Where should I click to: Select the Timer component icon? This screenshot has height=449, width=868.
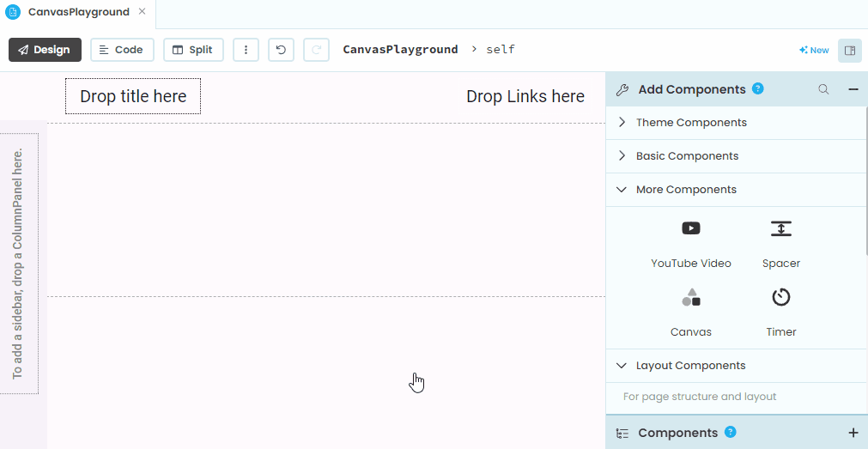point(781,297)
